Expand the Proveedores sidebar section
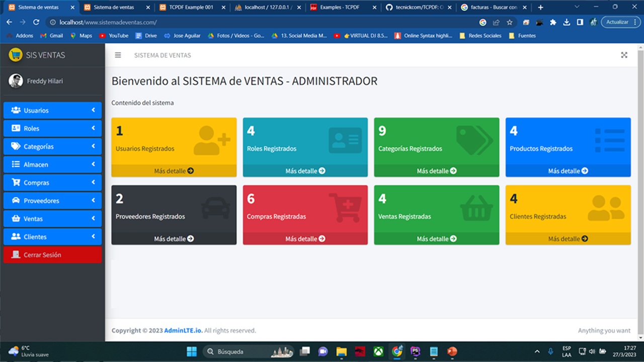Viewport: 644px width, 362px height. 52,201
